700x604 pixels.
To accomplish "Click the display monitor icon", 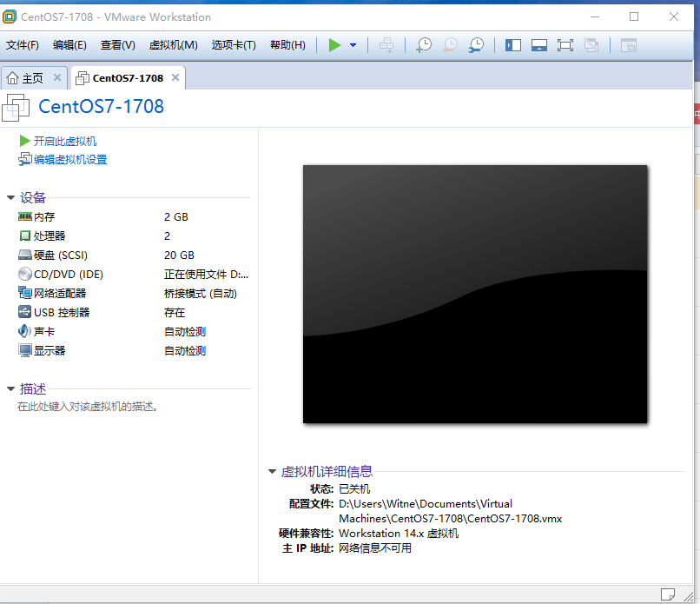I will (x=25, y=351).
